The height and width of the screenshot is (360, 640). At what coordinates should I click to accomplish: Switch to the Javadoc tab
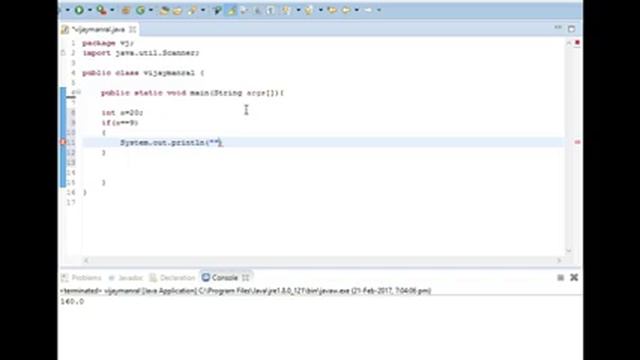[126, 278]
